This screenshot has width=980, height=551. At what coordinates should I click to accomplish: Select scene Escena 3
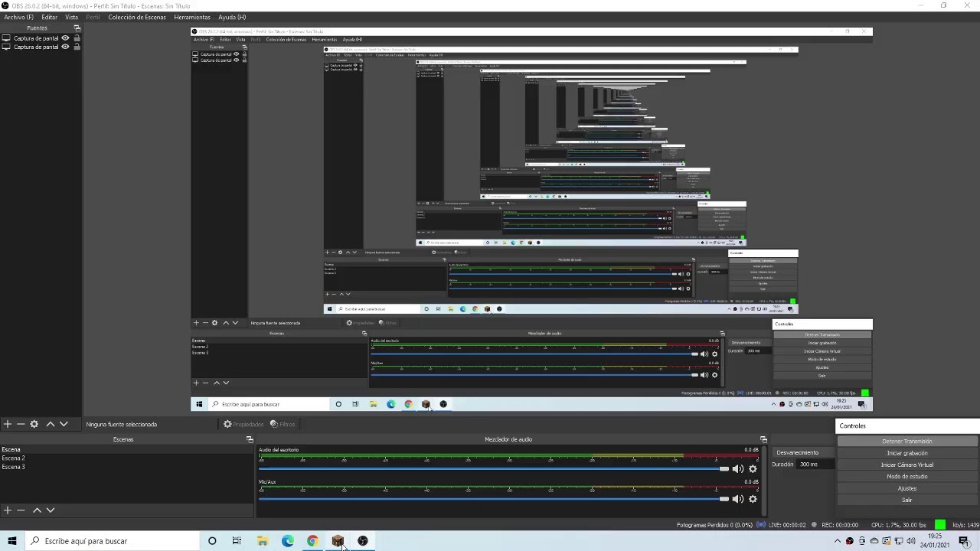coord(126,467)
